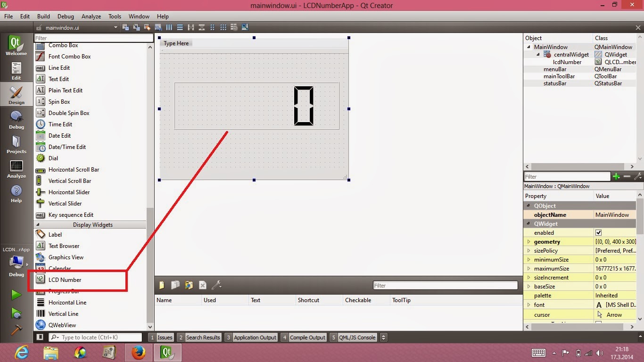The image size is (644, 362).
Task: Switch to Projects mode
Action: [x=17, y=145]
